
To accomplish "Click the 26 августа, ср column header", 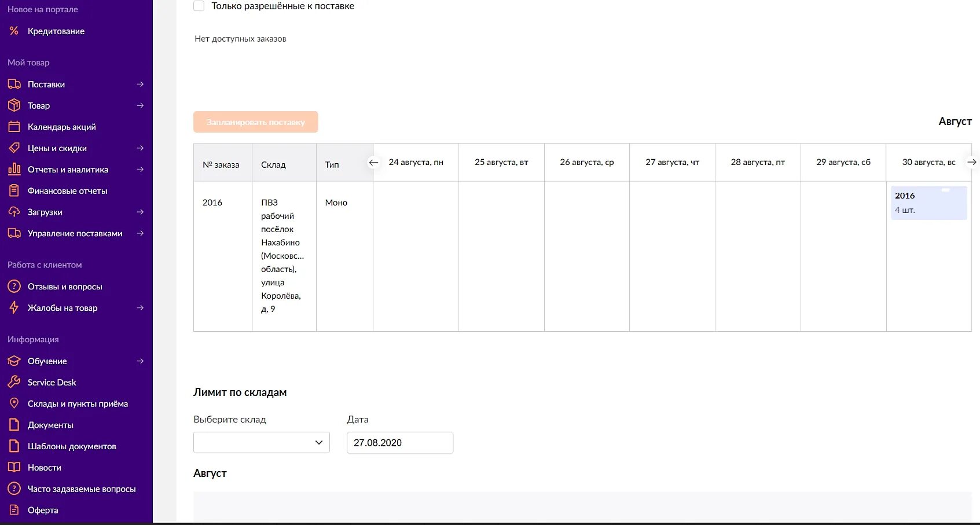I will (587, 162).
